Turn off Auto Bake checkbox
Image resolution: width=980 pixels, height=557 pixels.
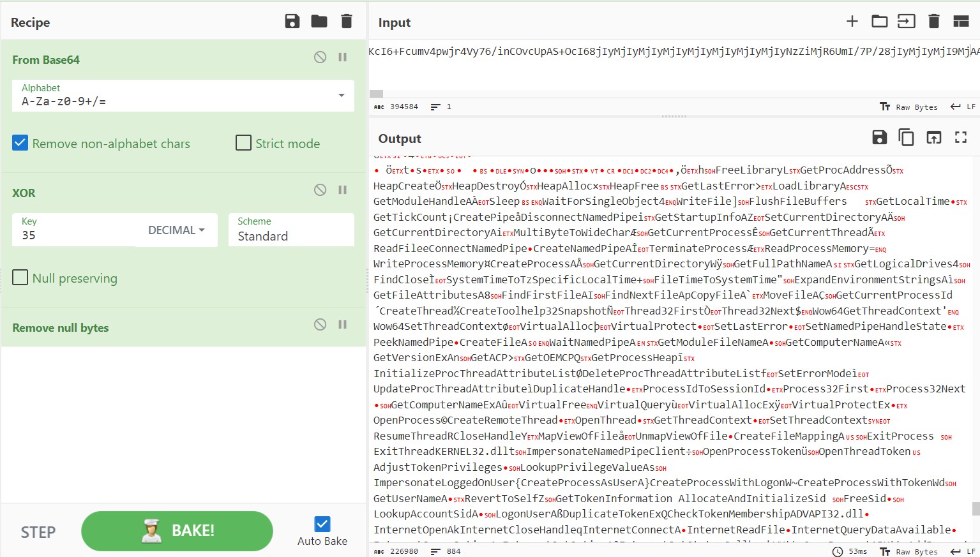322,524
